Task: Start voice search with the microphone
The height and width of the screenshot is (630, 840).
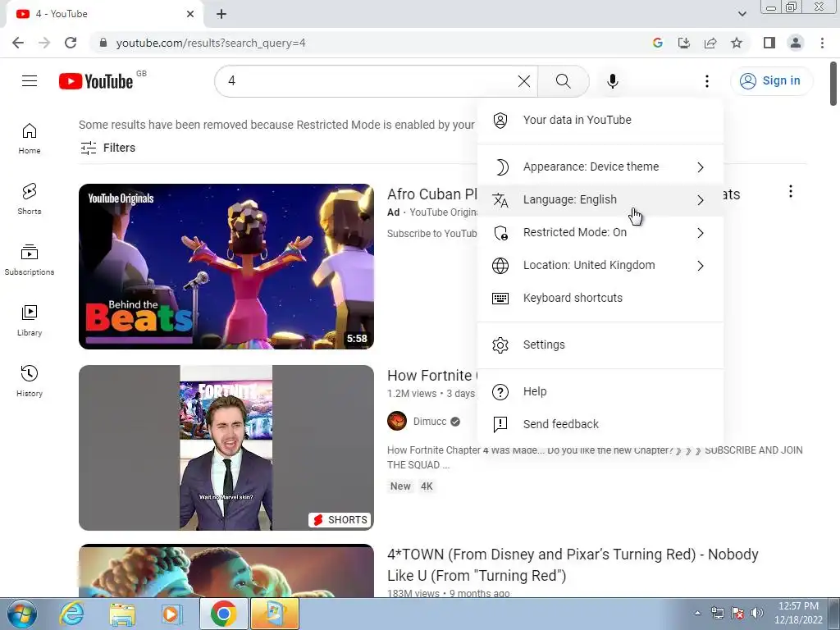Action: point(612,81)
